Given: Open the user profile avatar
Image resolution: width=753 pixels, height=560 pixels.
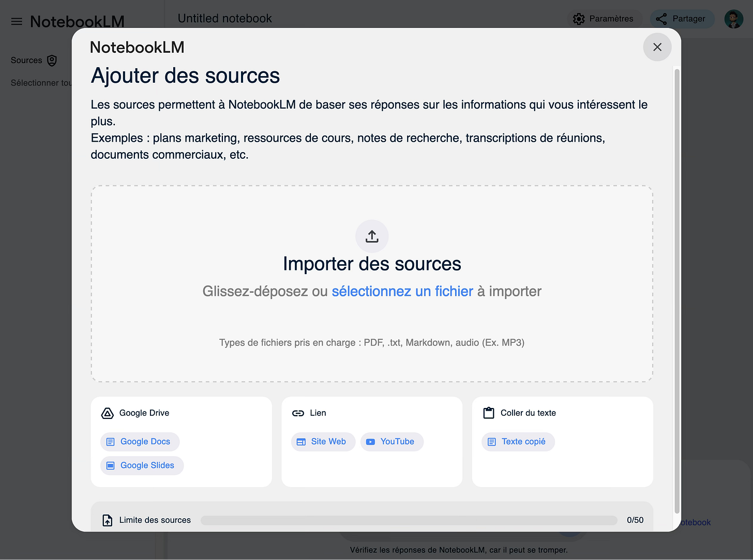Looking at the screenshot, I should click(733, 19).
